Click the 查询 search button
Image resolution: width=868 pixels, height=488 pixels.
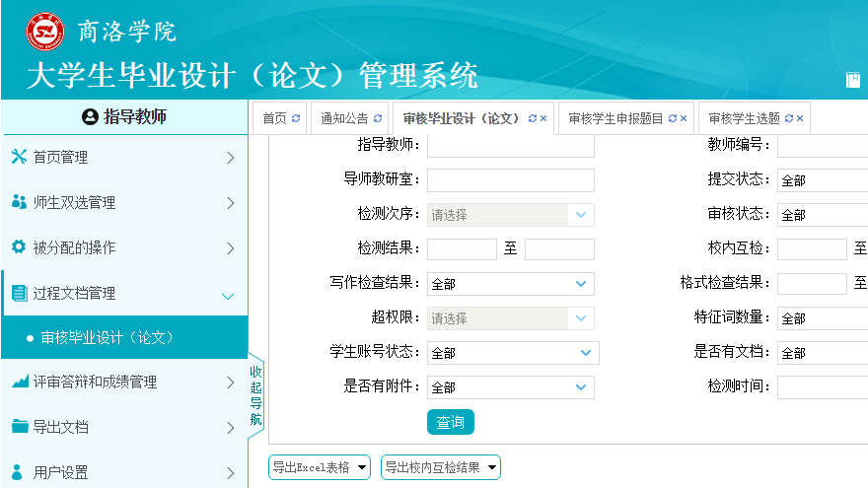pyautogui.click(x=451, y=422)
